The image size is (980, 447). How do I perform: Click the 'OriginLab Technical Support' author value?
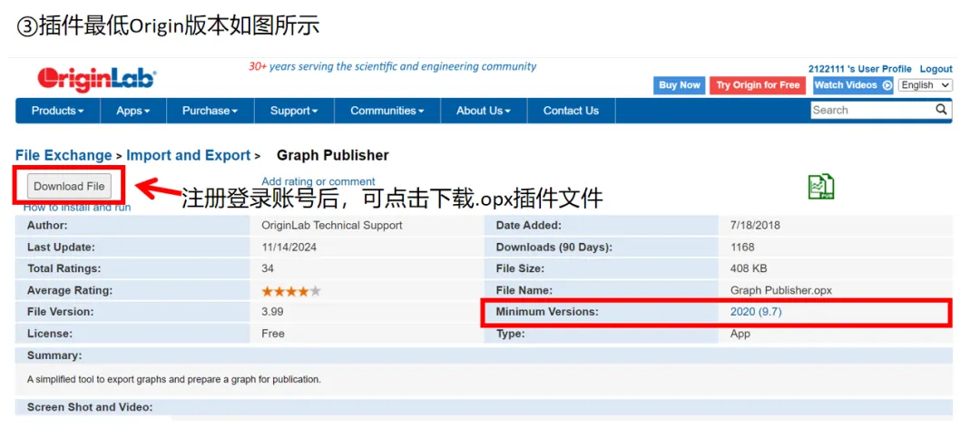click(x=332, y=226)
